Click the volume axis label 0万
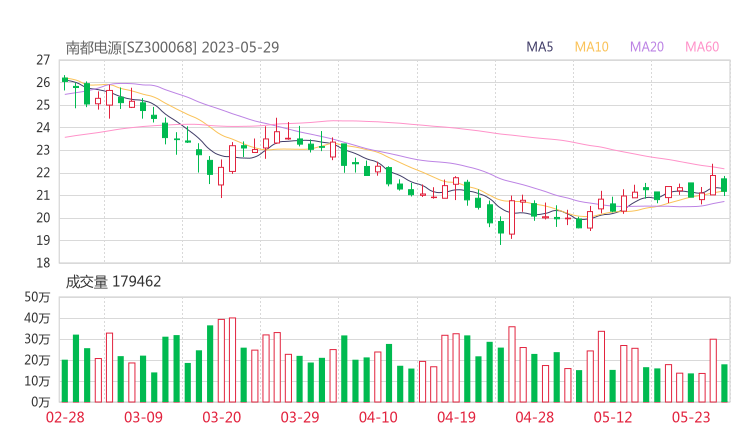 [41, 402]
